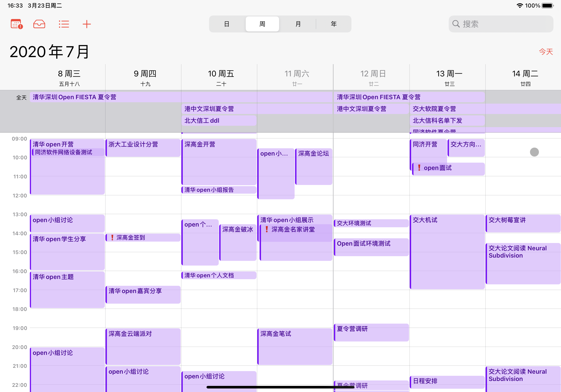Click the search magnifier icon
This screenshot has width=561, height=392.
coord(456,24)
